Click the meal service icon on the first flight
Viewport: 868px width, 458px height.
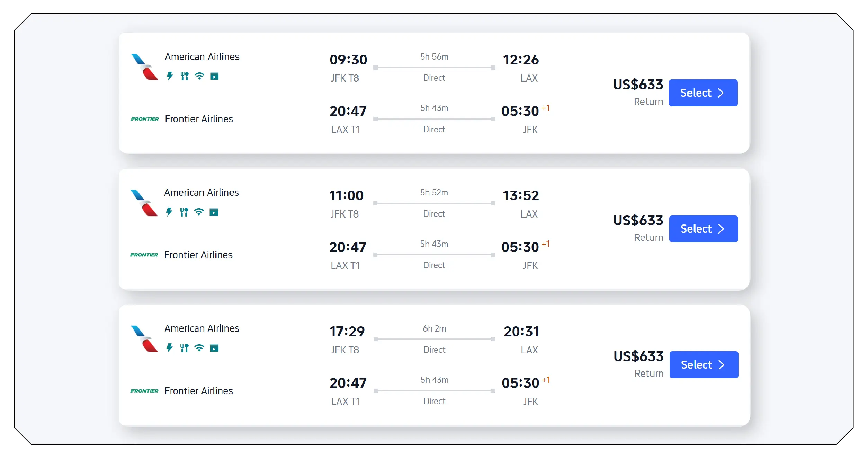coord(184,76)
